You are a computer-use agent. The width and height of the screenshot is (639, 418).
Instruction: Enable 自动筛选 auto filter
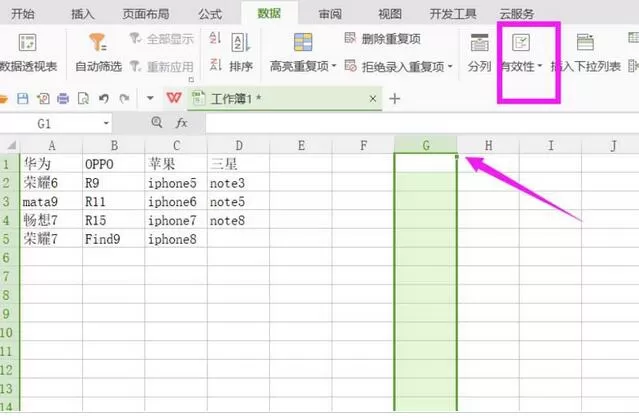(x=98, y=53)
